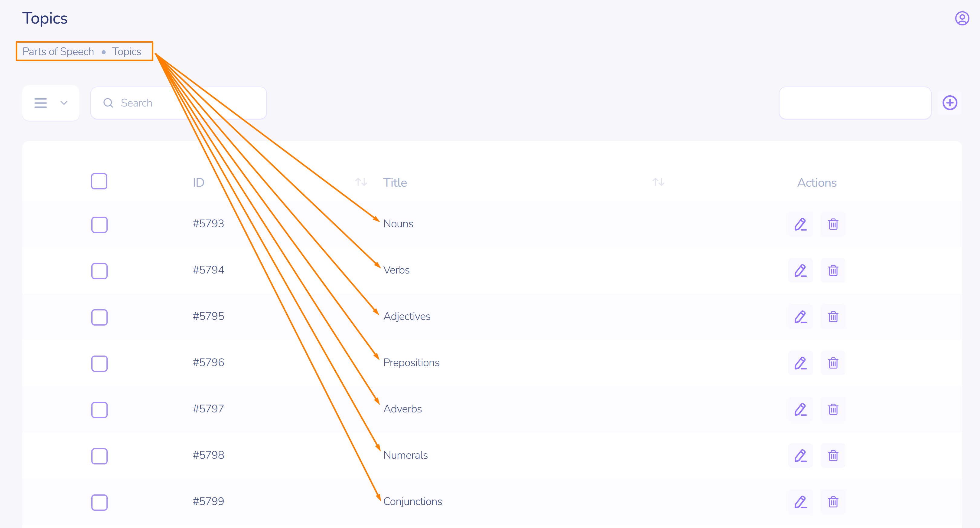
Task: Delete the Prepositions topic
Action: pyautogui.click(x=833, y=363)
